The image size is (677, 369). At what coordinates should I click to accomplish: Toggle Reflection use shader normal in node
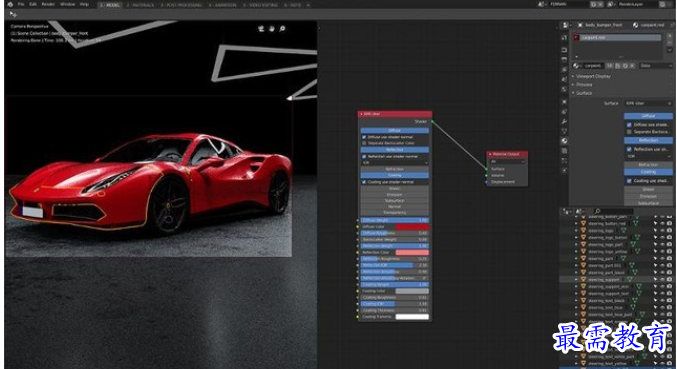click(364, 156)
